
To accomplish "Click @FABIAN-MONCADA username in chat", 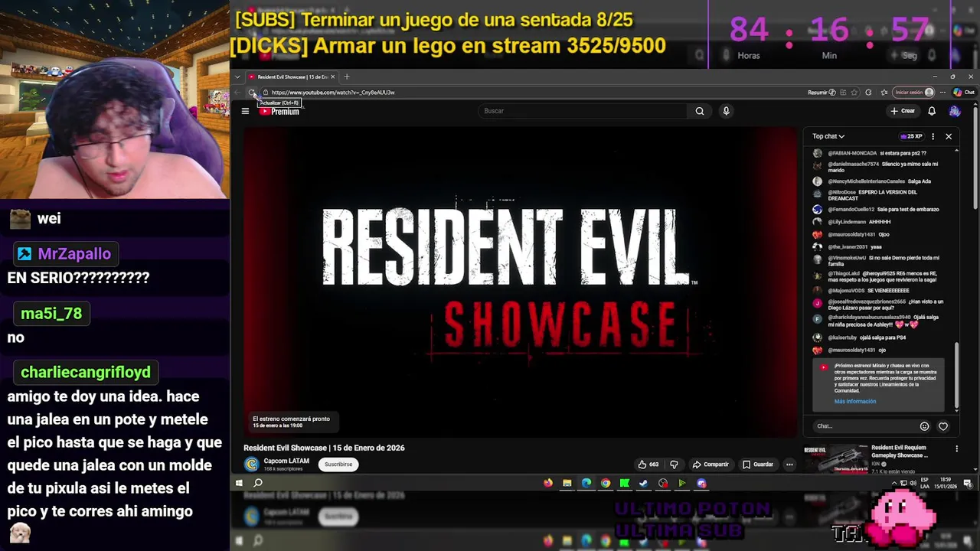I will click(852, 153).
